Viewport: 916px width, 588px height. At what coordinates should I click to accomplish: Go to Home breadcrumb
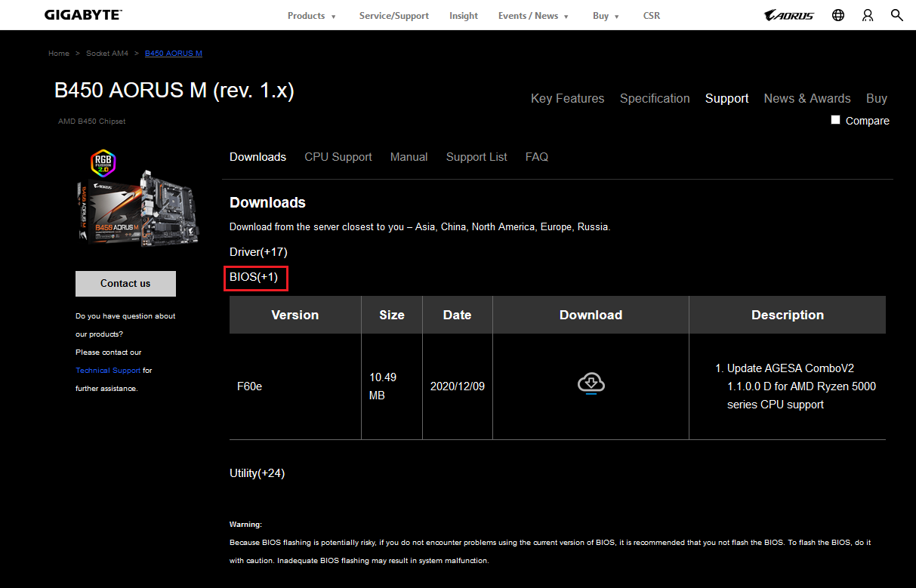pyautogui.click(x=59, y=54)
